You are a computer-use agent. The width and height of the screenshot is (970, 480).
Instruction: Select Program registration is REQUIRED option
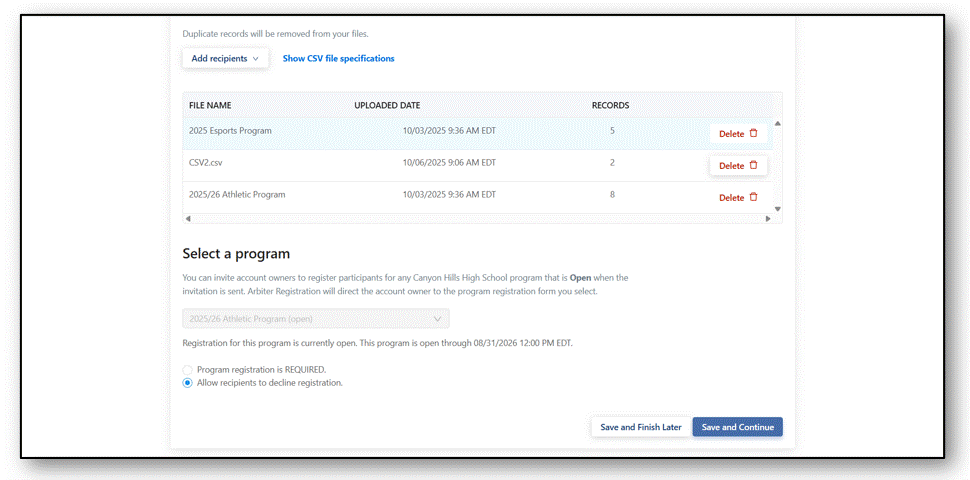click(x=188, y=370)
